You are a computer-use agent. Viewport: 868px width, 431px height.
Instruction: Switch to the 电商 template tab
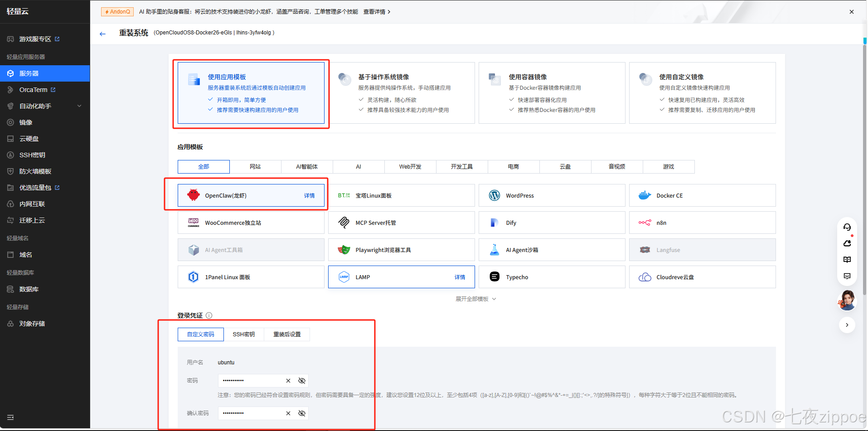pyautogui.click(x=514, y=167)
